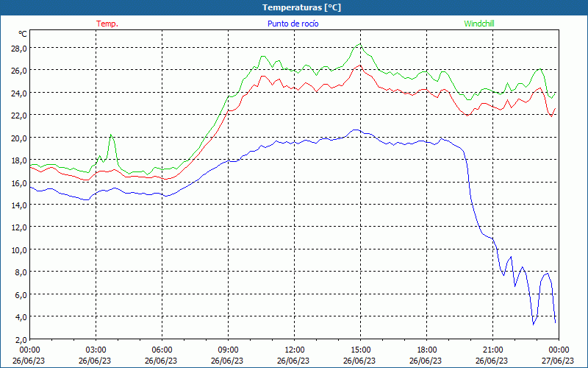Click the 09:00 time axis label

point(229,350)
